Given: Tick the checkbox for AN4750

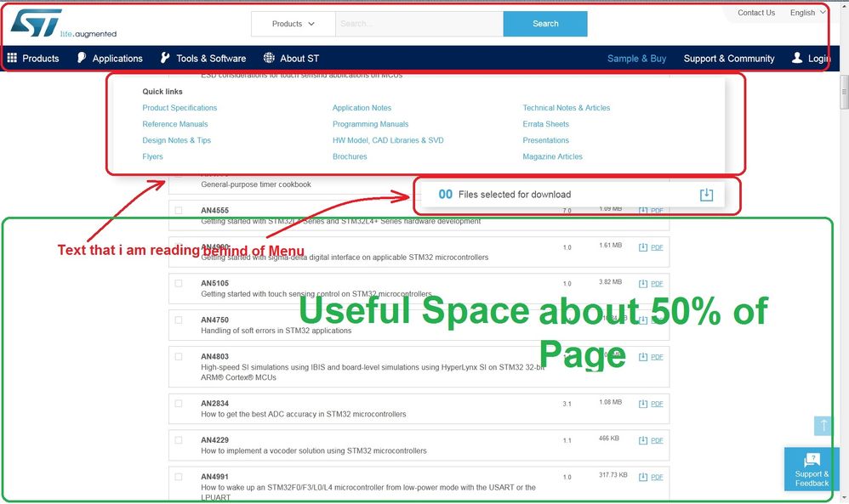Looking at the screenshot, I should (179, 320).
